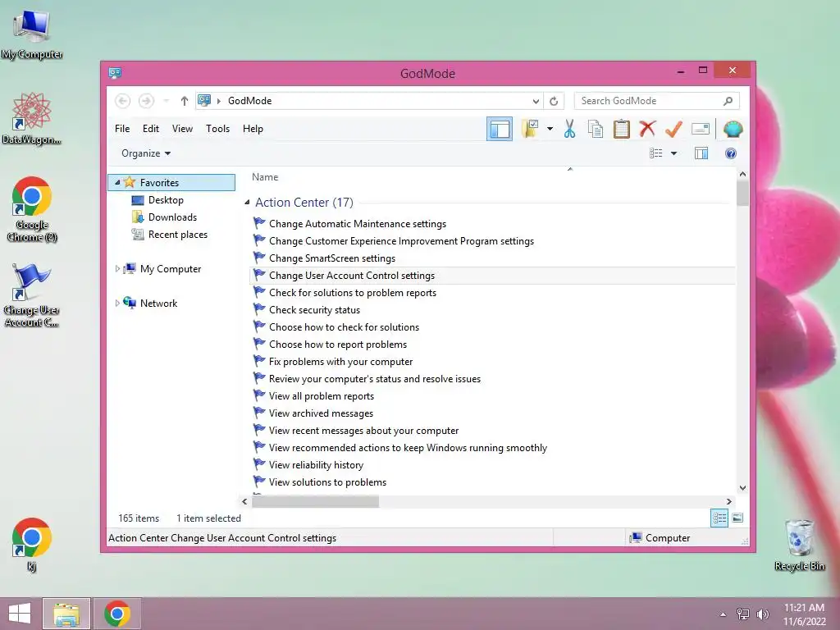Viewport: 840px width, 630px height.
Task: Select Check security status
Action: click(x=314, y=310)
